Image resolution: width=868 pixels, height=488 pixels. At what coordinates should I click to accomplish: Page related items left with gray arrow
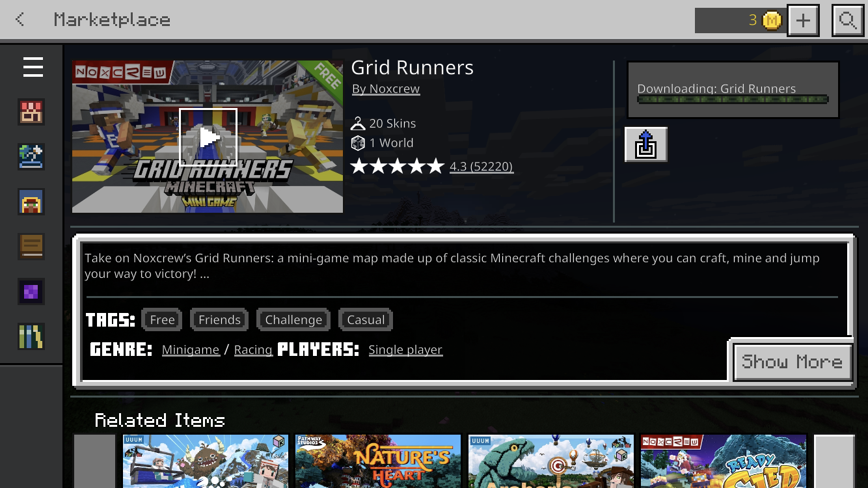point(94,461)
